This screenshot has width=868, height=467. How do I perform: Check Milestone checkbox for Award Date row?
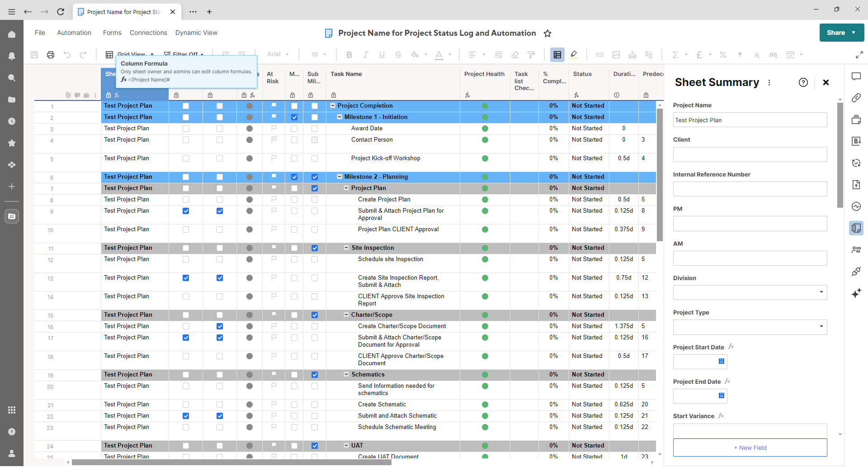[x=294, y=129]
